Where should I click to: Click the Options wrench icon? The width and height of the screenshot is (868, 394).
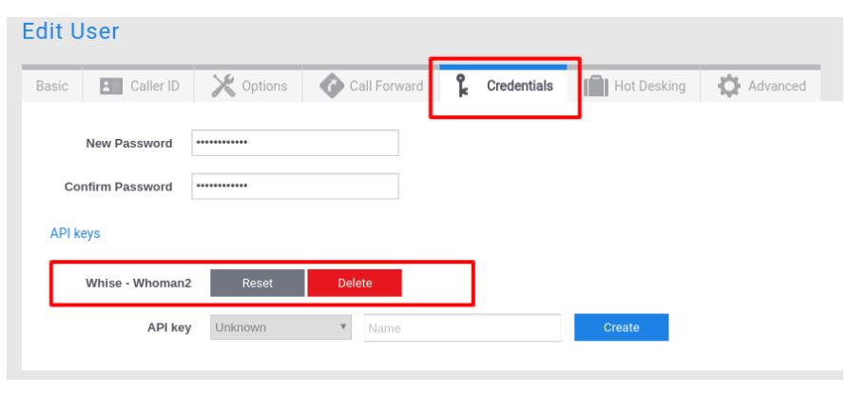[x=222, y=86]
